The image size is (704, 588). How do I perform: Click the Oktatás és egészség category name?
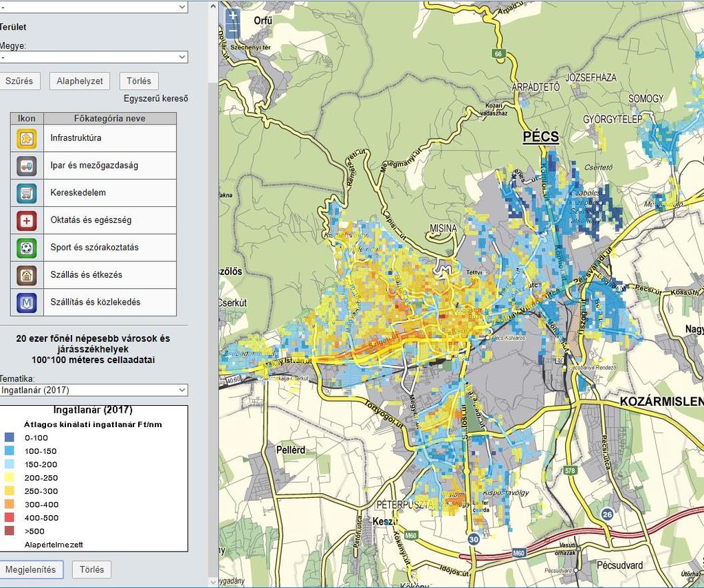tap(91, 220)
